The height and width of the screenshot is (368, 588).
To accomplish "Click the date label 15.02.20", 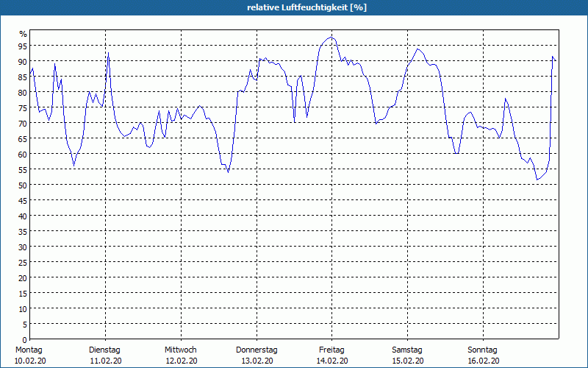I will click(407, 361).
